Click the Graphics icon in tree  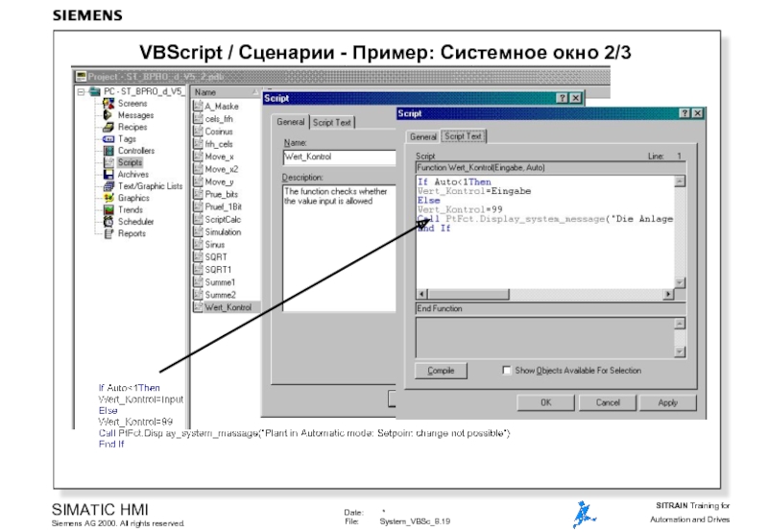108,198
